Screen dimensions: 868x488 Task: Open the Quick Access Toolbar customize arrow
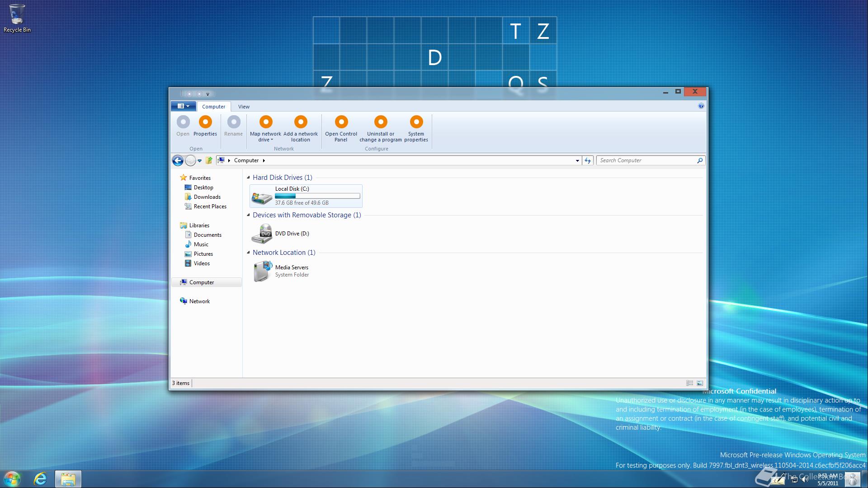(208, 94)
